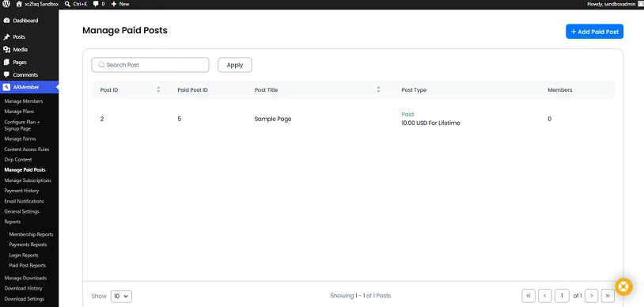Open Content Access Rules

pos(27,150)
